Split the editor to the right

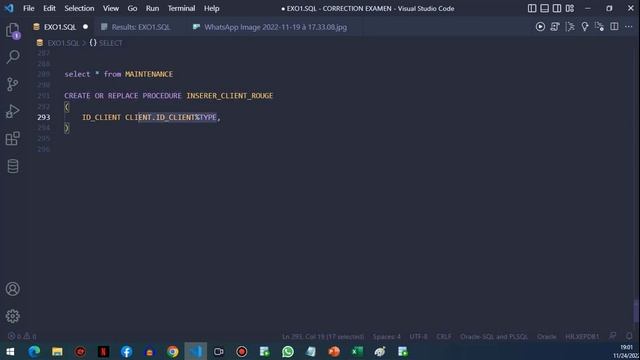(614, 27)
